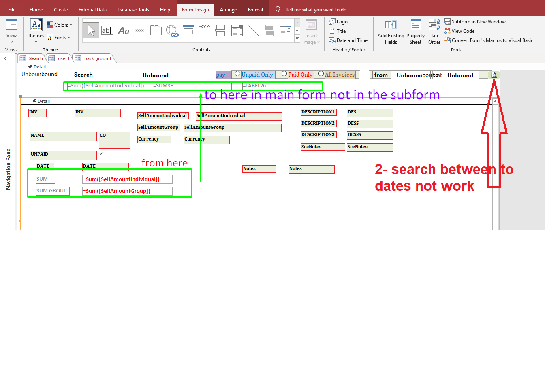Image resolution: width=545 pixels, height=392 pixels.
Task: Click the vertical scrollbar of the design area
Action: [x=495, y=162]
